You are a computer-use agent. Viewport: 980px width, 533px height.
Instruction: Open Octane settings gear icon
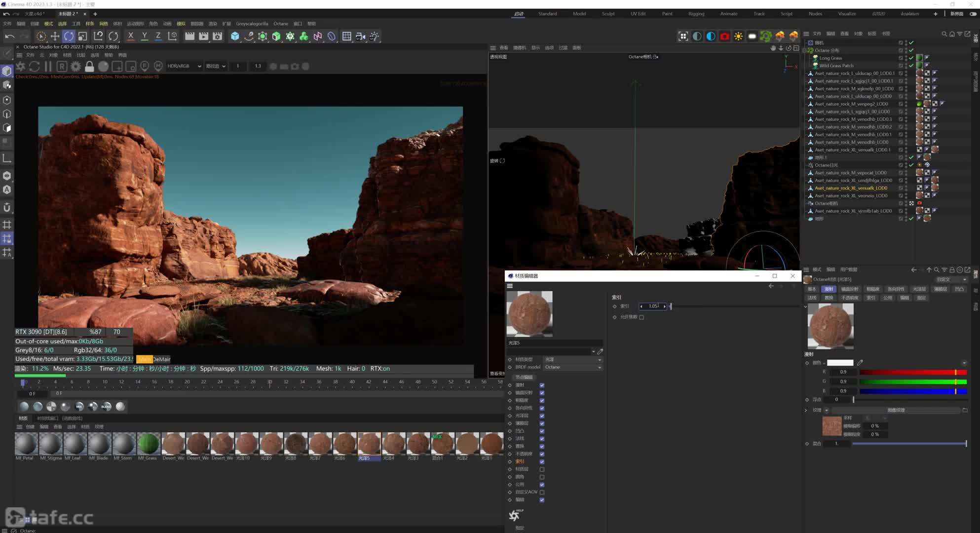[x=75, y=66]
